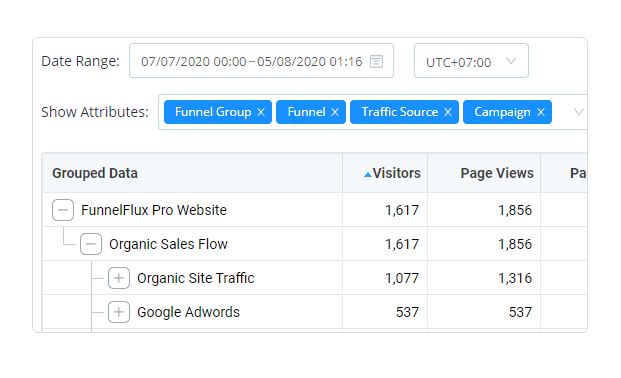This screenshot has height=378, width=621.
Task: Click Google Adwords 537 page views cell
Action: pyautogui.click(x=484, y=312)
